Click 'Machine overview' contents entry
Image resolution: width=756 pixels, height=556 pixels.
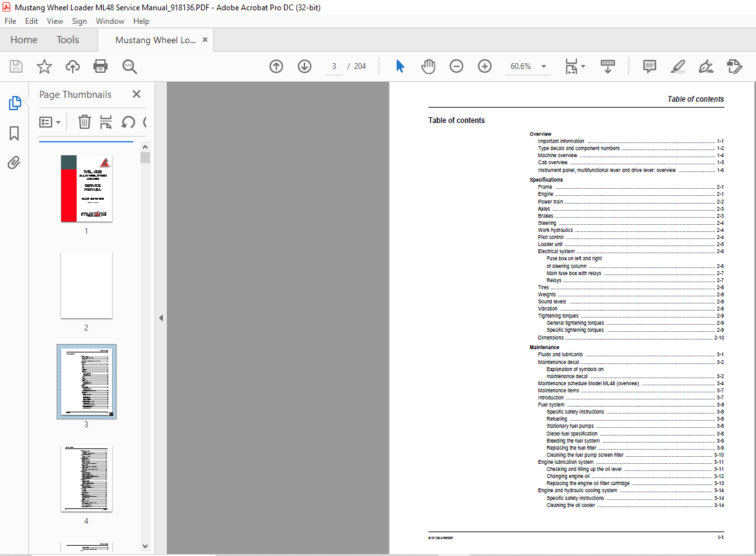coord(558,155)
